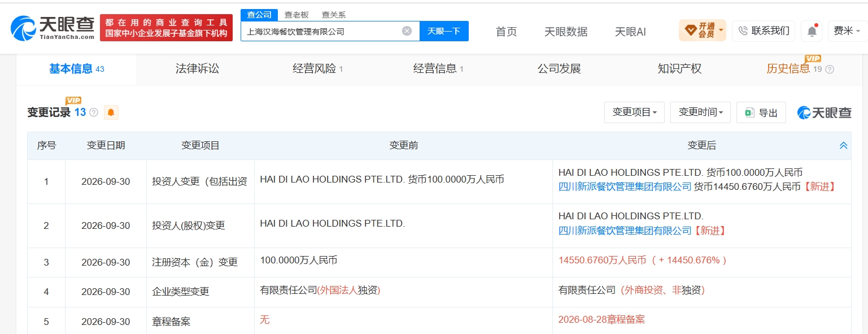Open 四川新派餐饮管理集团有限公司 link in row 2

pyautogui.click(x=625, y=231)
